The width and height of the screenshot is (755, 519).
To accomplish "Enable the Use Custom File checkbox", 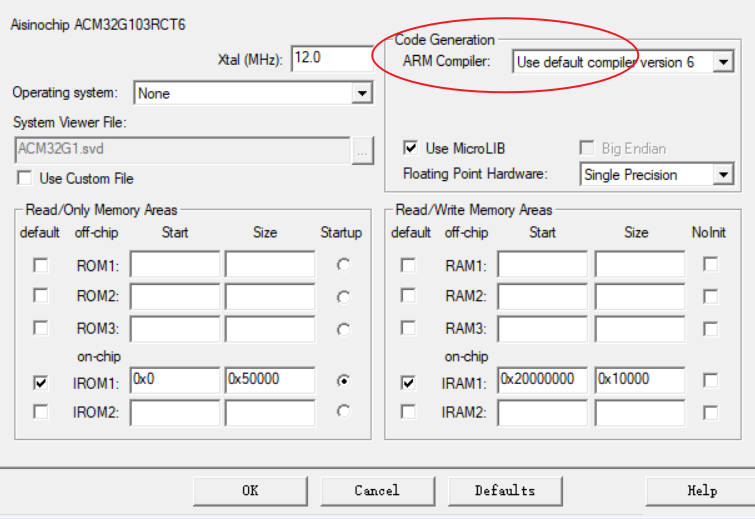I will pyautogui.click(x=24, y=178).
